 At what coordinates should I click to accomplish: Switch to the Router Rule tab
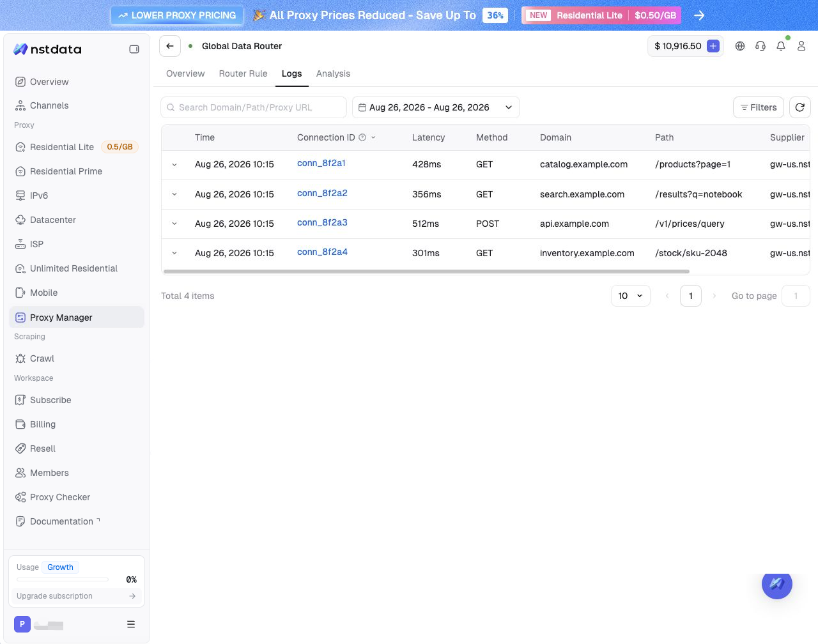click(x=243, y=73)
